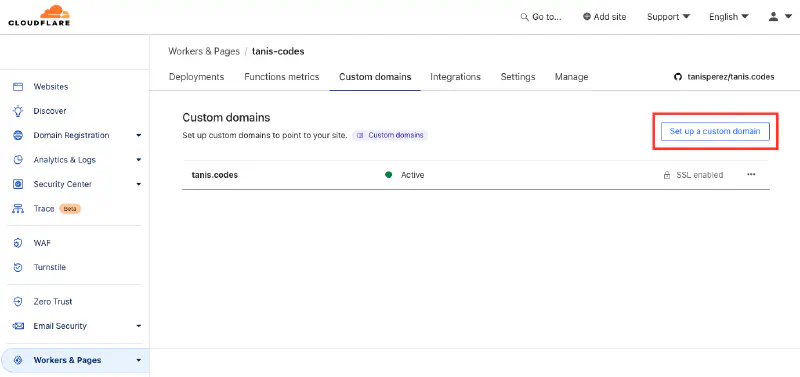Open the three-dot menu for tanis.codes
The image size is (800, 377).
click(x=751, y=174)
